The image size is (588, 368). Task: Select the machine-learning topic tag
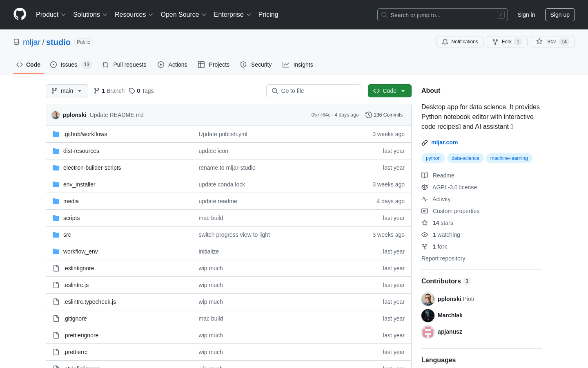(x=509, y=158)
